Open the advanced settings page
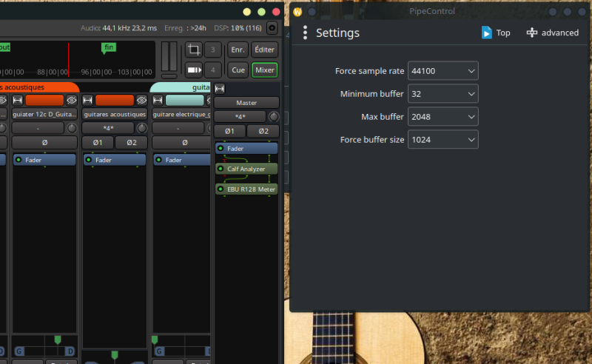The width and height of the screenshot is (592, 364). point(552,33)
